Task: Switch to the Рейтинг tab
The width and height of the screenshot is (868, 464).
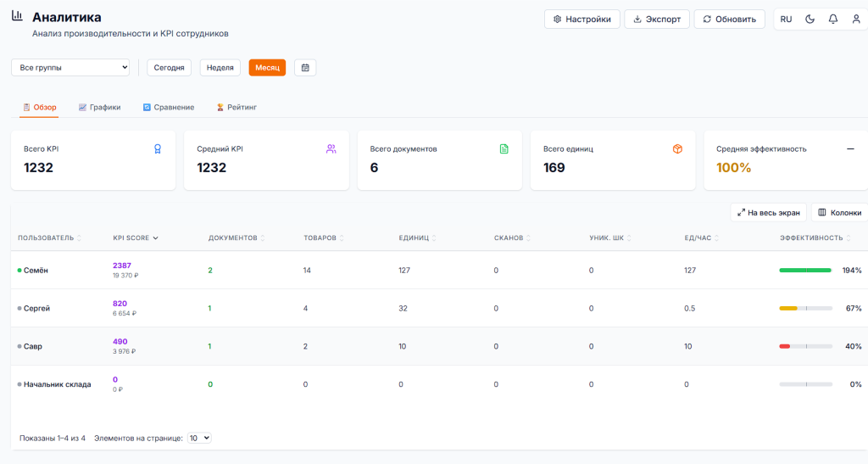Action: pos(236,108)
